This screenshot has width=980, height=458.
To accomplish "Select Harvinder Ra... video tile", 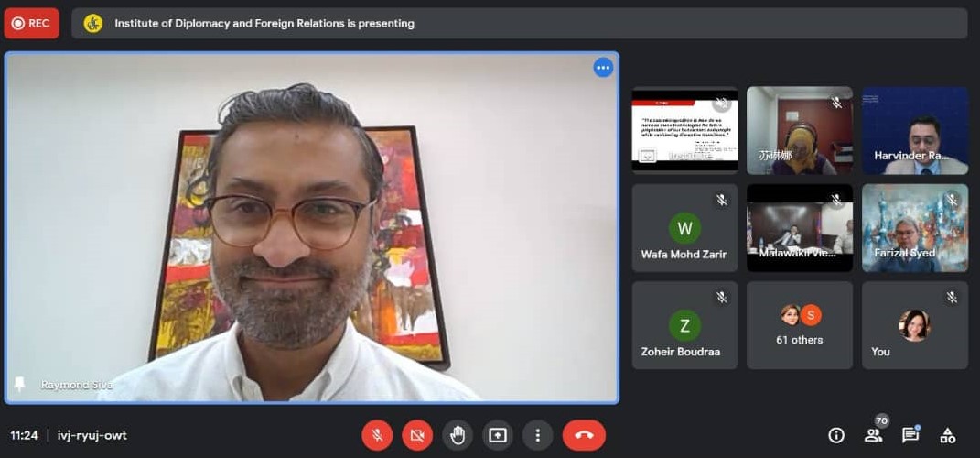I will pos(914,130).
